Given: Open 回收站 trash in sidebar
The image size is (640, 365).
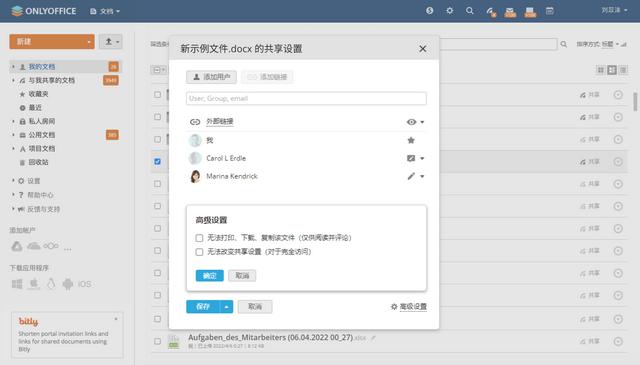Looking at the screenshot, I should (x=38, y=162).
